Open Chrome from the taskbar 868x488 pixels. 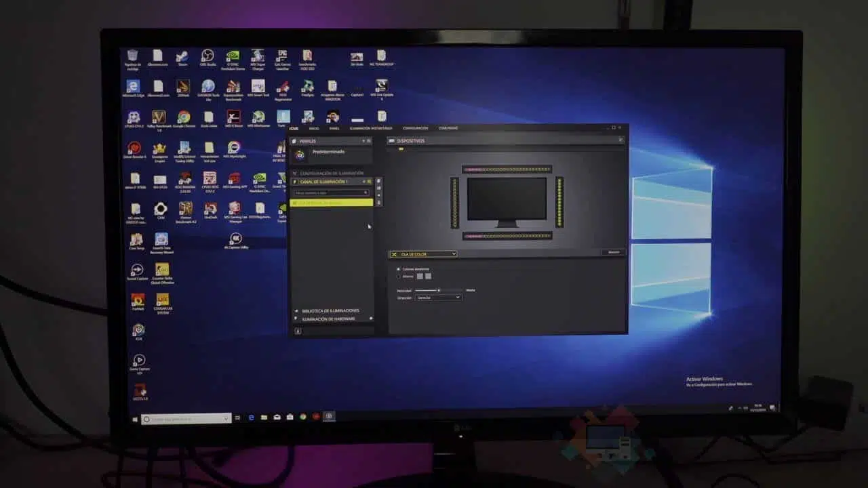303,417
